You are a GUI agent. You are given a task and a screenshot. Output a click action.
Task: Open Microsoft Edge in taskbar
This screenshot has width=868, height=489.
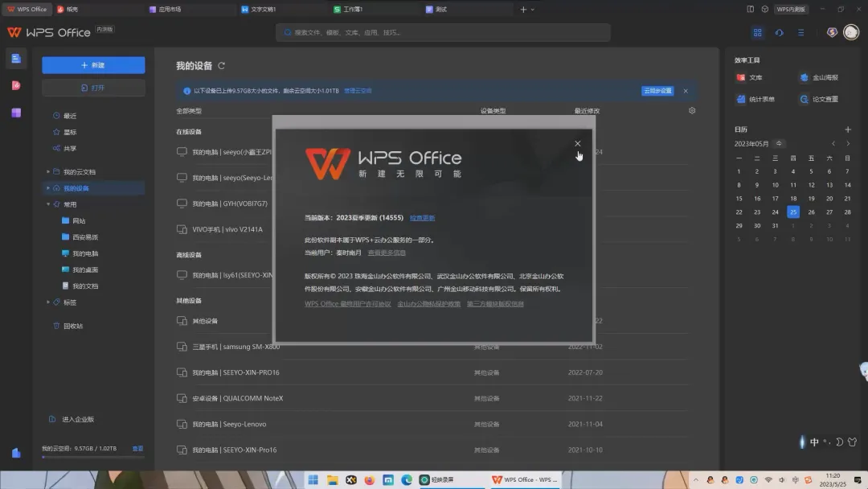407,479
